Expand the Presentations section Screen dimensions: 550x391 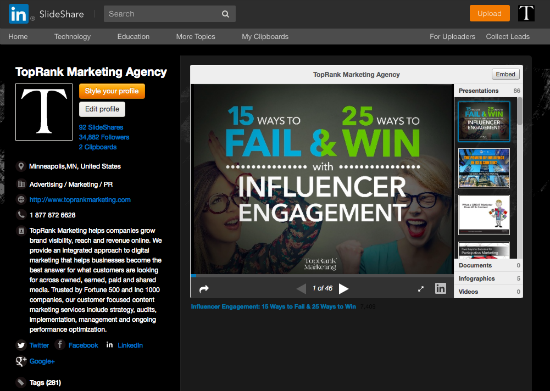[x=488, y=91]
